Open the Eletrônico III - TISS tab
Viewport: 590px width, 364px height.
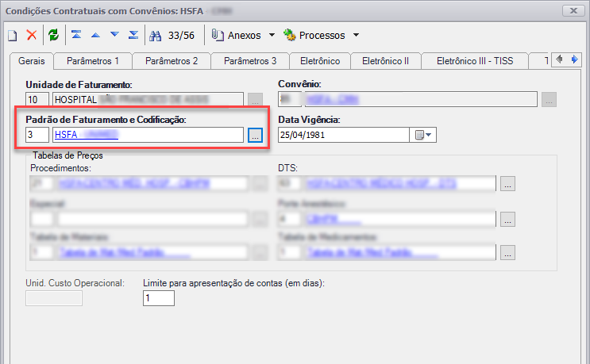pyautogui.click(x=475, y=61)
